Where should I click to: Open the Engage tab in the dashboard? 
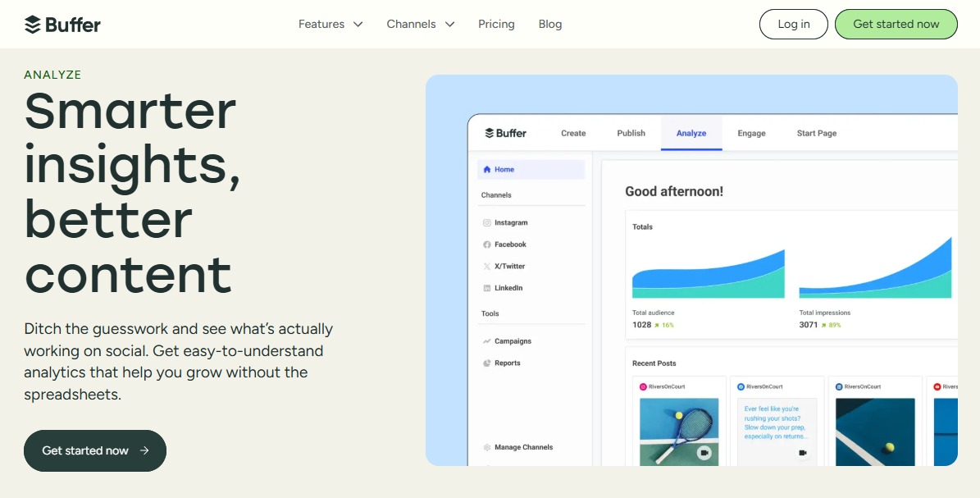click(x=751, y=132)
